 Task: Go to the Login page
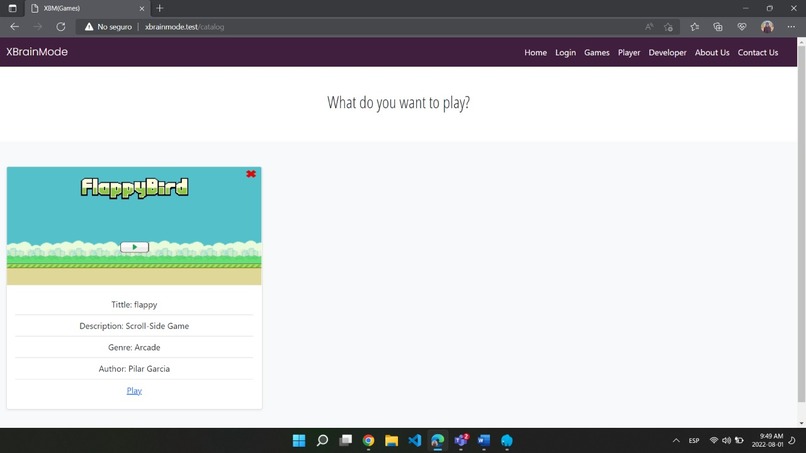click(x=565, y=52)
